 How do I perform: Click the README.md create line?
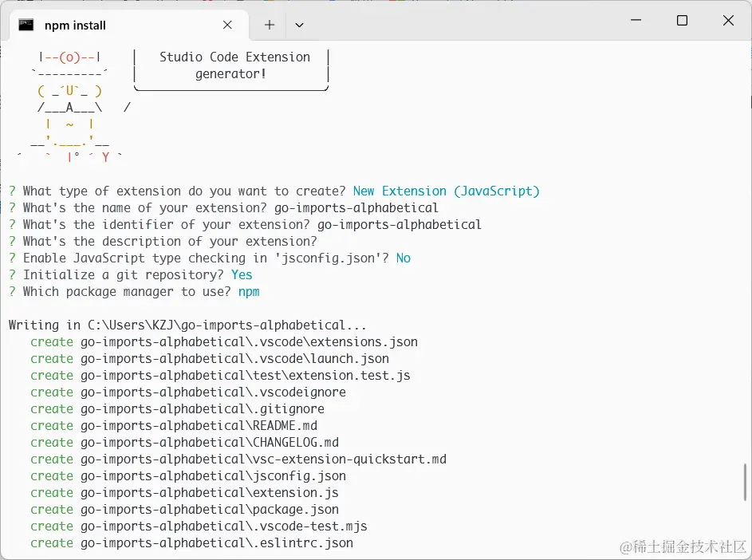pyautogui.click(x=174, y=426)
